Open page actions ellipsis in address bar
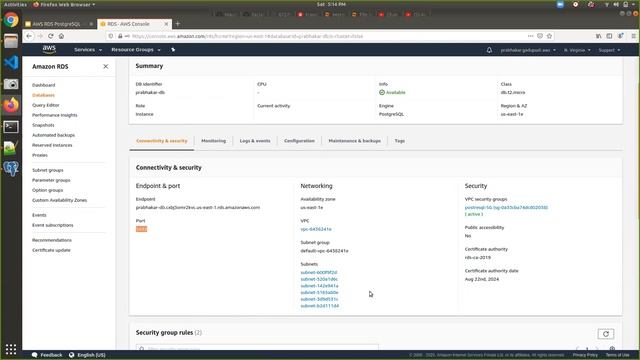 530,36
